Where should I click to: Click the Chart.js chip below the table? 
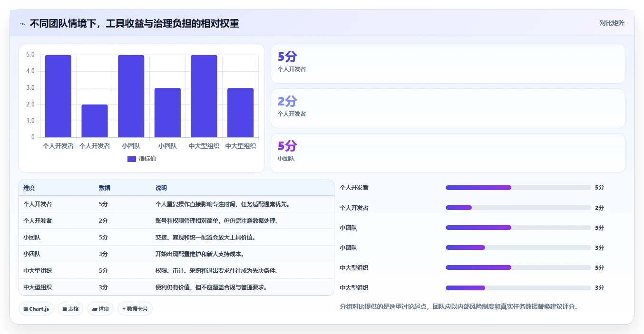pos(37,309)
